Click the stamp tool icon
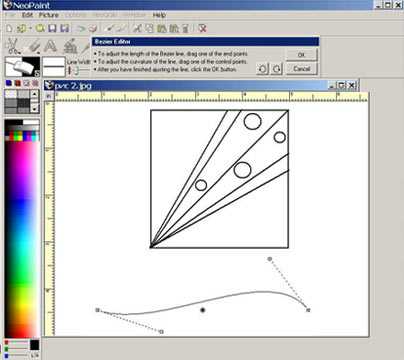 coord(70,46)
